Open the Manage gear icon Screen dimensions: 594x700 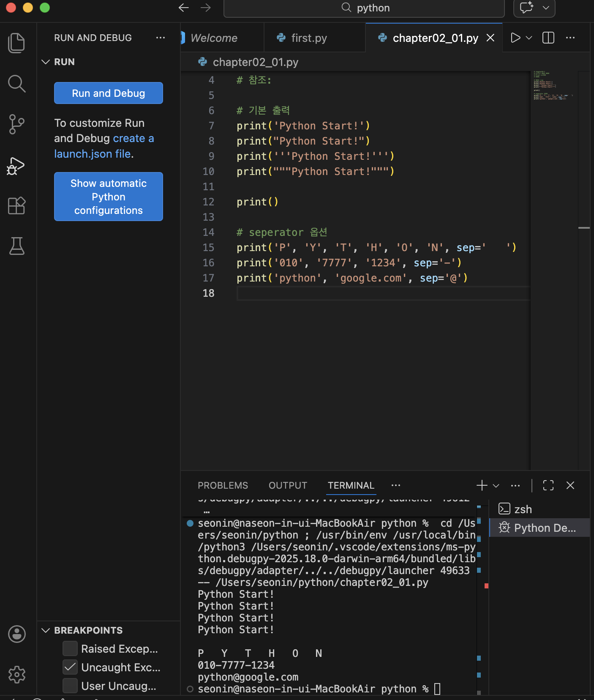[x=16, y=675]
